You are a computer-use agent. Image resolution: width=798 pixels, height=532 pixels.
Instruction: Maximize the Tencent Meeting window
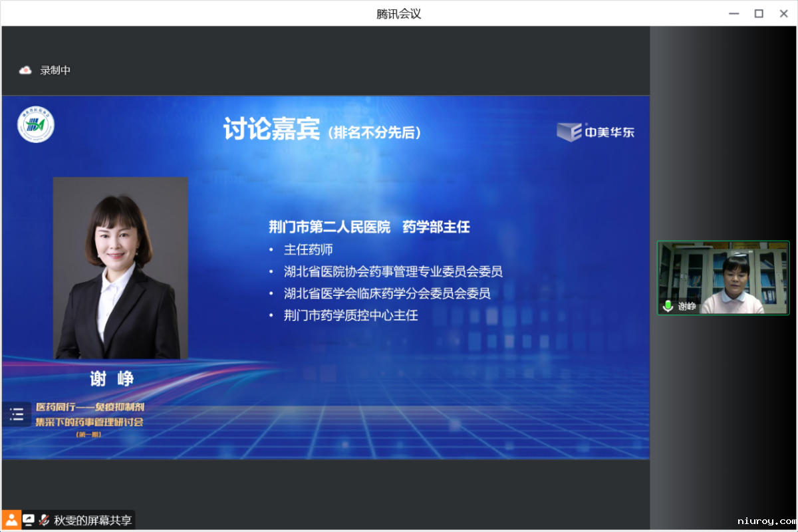click(758, 13)
